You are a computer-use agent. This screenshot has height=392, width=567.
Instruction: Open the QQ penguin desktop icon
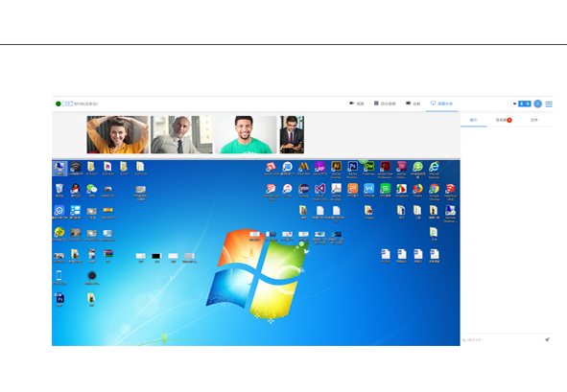[76, 191]
